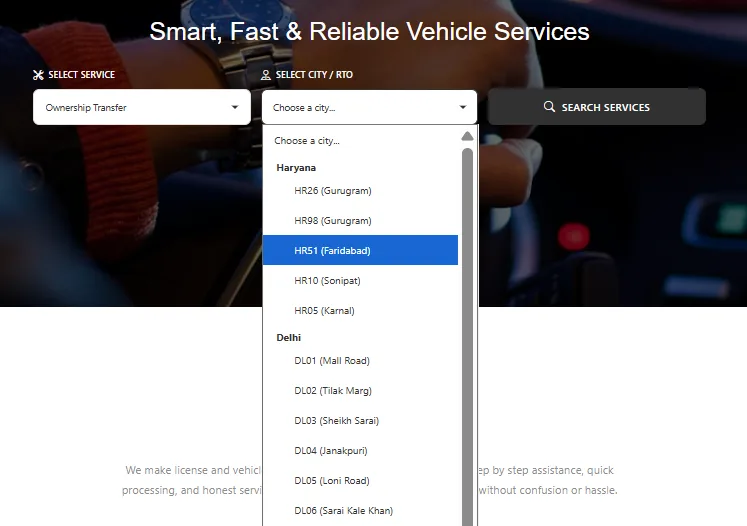This screenshot has width=747, height=526.
Task: Click the Search Services button
Action: [596, 107]
